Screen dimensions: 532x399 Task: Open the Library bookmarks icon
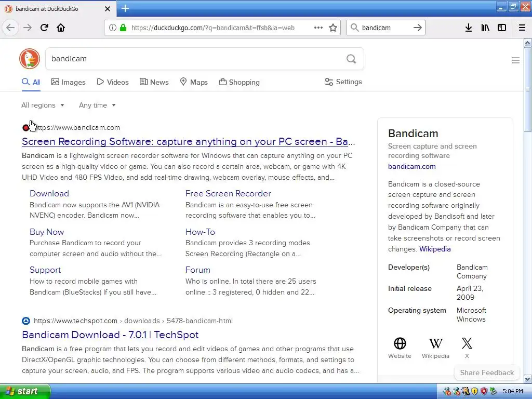coord(485,28)
